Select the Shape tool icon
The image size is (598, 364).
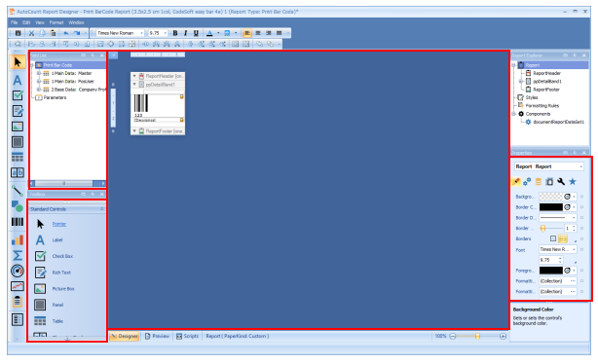18,206
